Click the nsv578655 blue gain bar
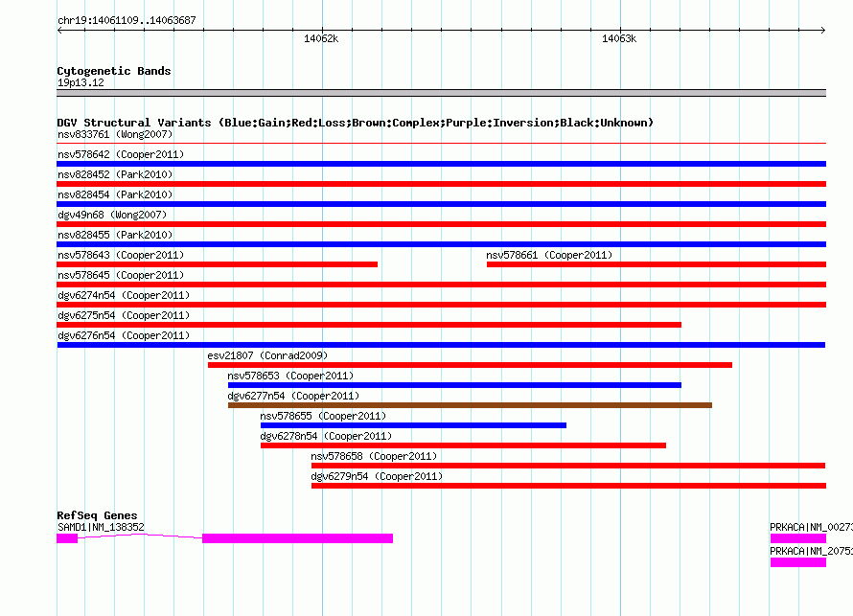 tap(413, 425)
